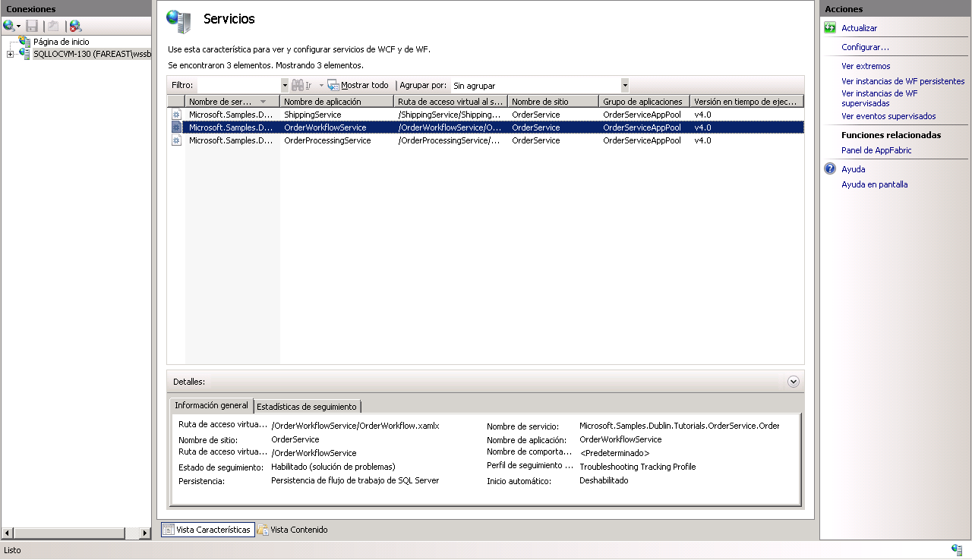Switch to Vista Contenido tab
The width and height of the screenshot is (972, 560).
tap(293, 530)
